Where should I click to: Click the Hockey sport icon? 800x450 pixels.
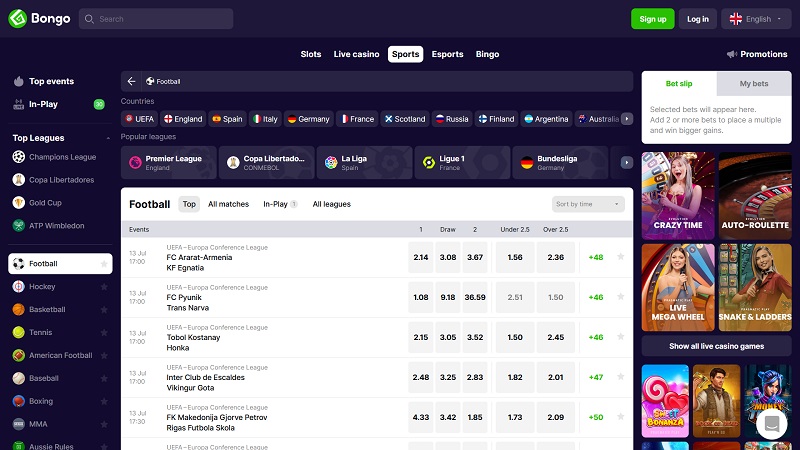pos(19,286)
